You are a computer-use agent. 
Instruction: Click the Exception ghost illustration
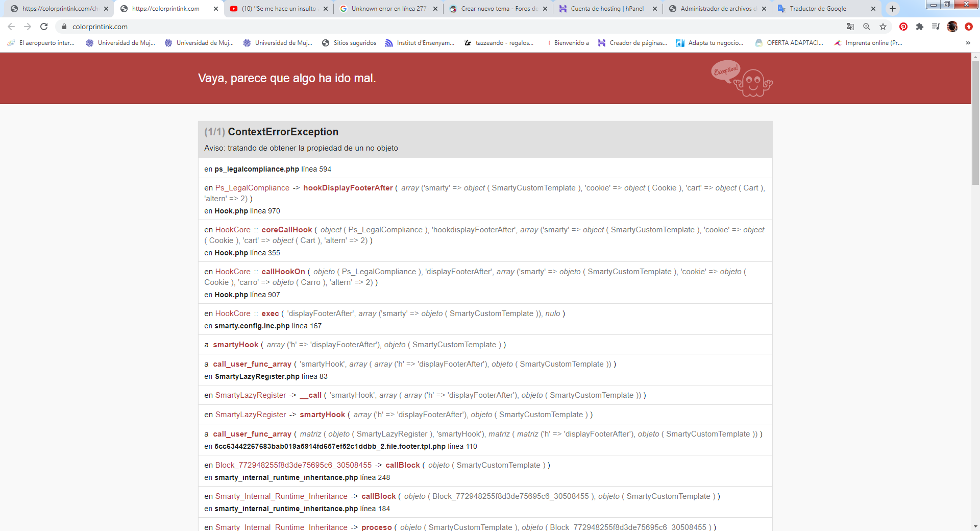point(742,79)
